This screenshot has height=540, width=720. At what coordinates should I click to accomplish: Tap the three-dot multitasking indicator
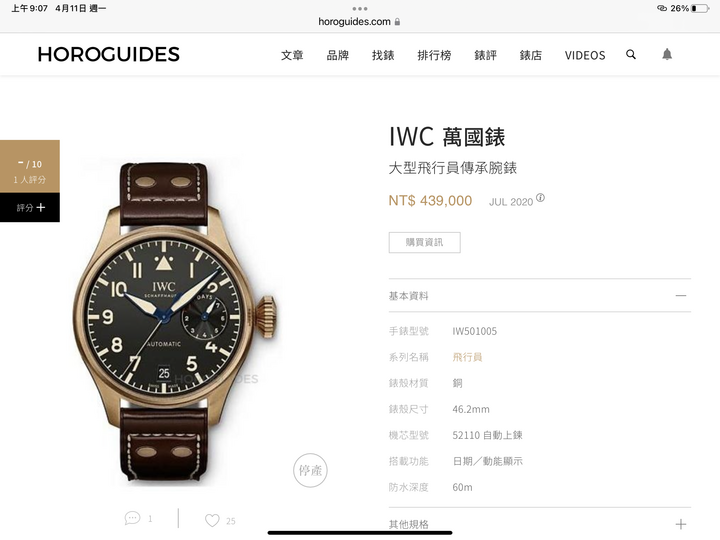(360, 9)
